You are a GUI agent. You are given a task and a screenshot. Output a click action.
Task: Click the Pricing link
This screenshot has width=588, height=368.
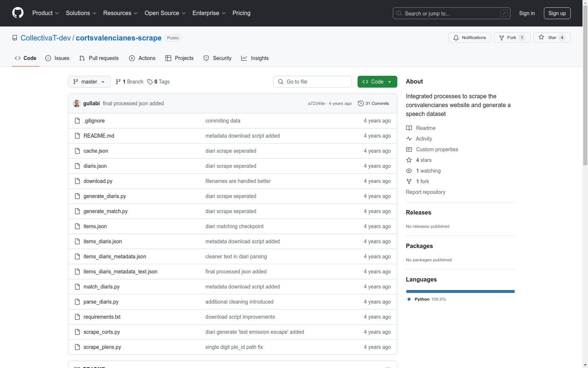tap(241, 13)
